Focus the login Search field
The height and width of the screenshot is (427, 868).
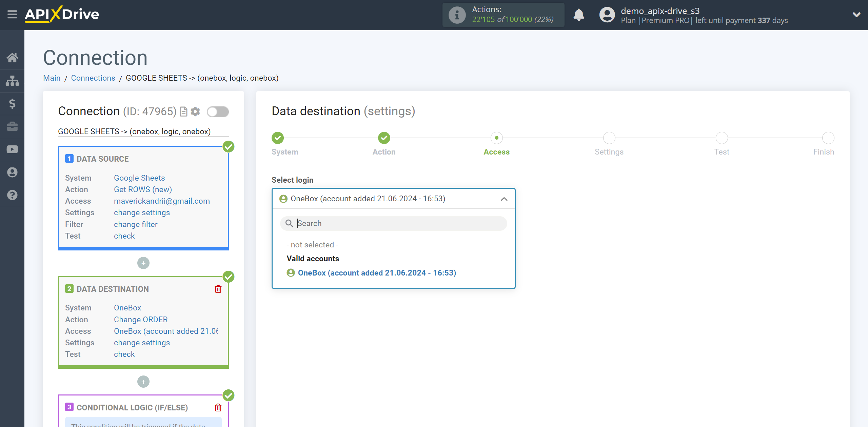pos(393,223)
